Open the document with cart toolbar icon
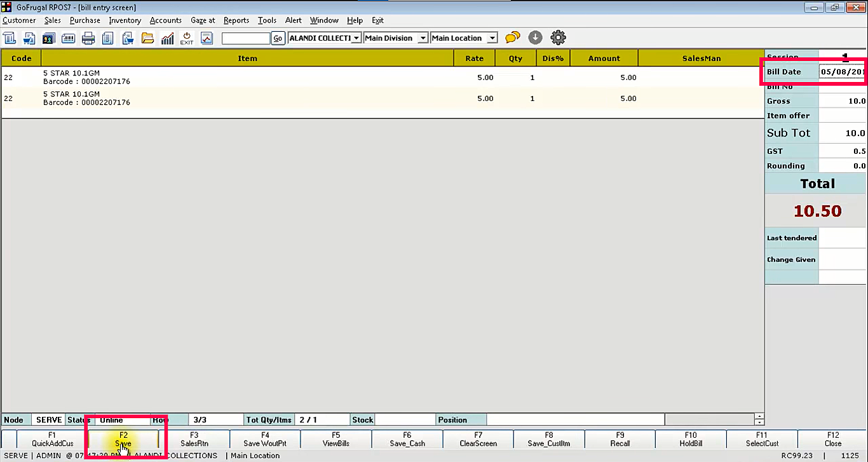 coord(29,38)
